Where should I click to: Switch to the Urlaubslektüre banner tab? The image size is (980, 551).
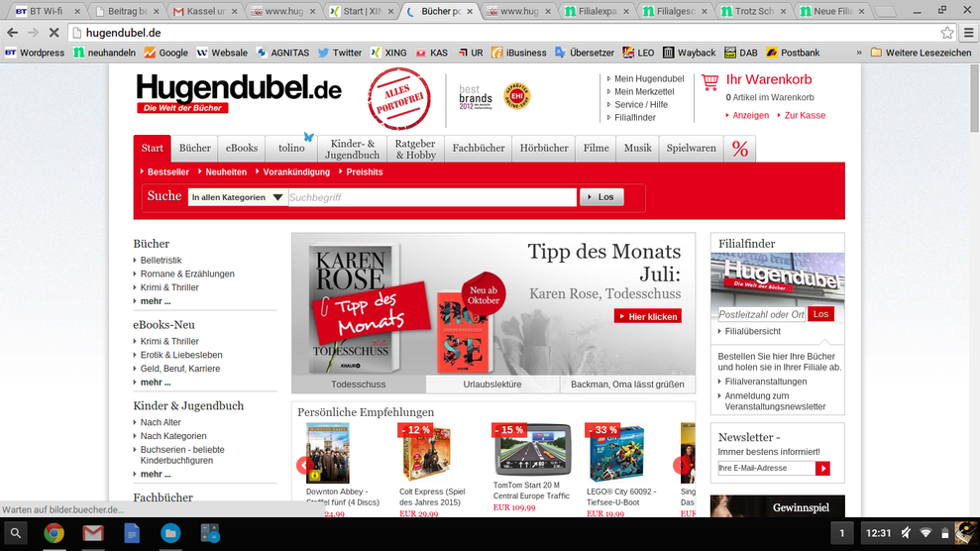click(x=492, y=385)
